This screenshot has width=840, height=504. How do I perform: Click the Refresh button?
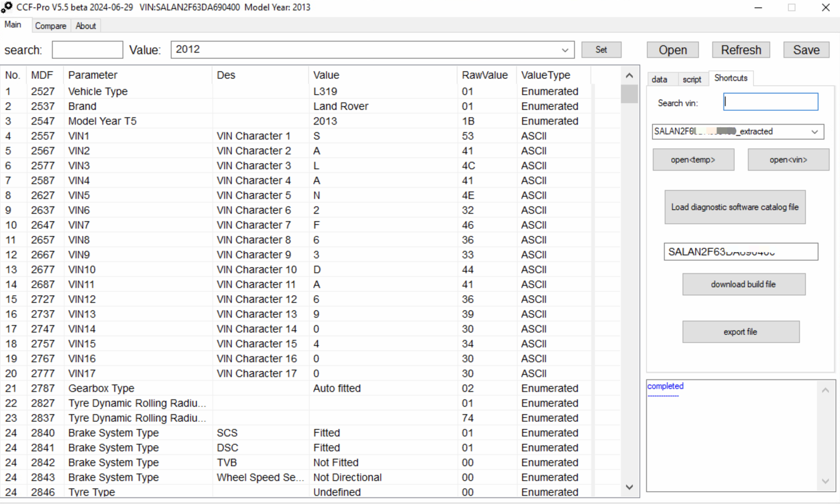[x=740, y=50]
